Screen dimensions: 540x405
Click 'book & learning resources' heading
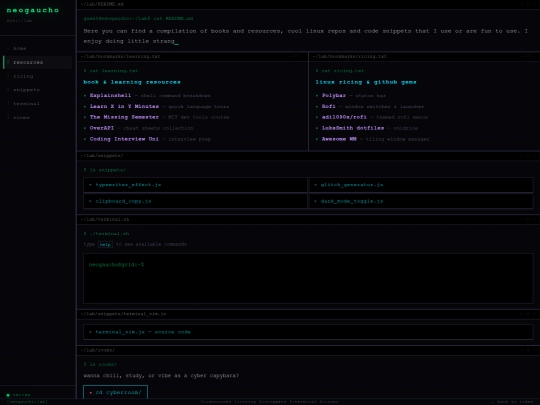[132, 82]
